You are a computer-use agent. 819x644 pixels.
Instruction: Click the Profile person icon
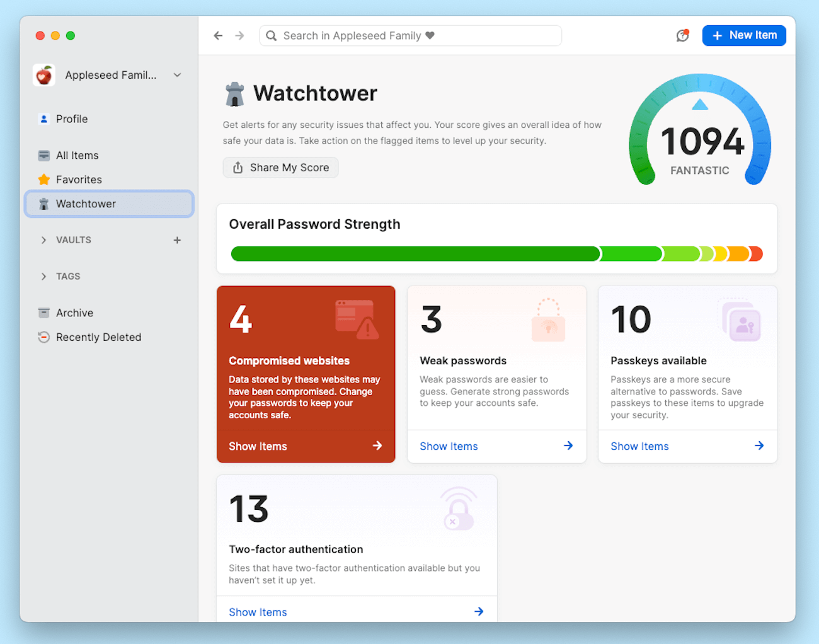(43, 118)
